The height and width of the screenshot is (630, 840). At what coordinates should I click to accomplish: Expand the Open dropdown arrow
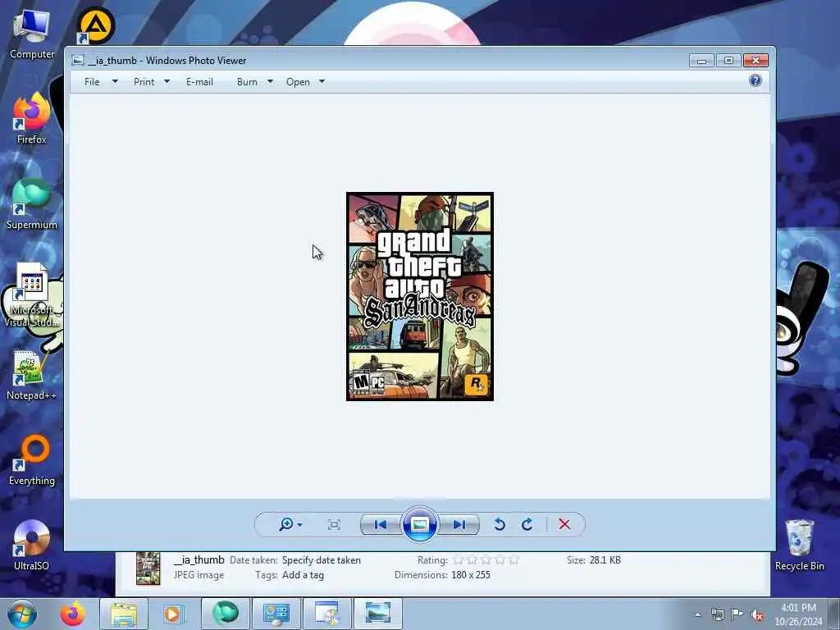tap(322, 81)
